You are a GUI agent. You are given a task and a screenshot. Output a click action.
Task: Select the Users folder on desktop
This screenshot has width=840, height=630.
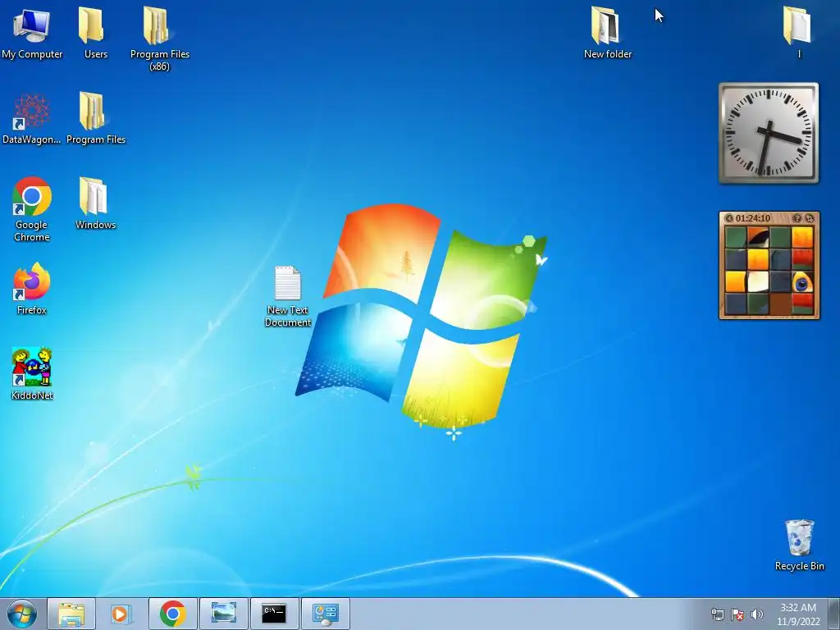coord(95,33)
